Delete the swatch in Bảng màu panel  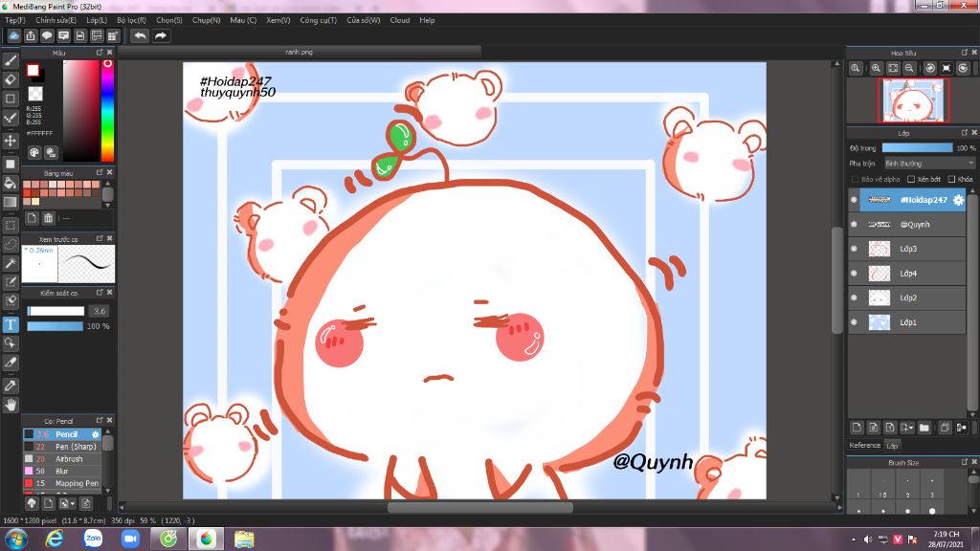pos(48,218)
